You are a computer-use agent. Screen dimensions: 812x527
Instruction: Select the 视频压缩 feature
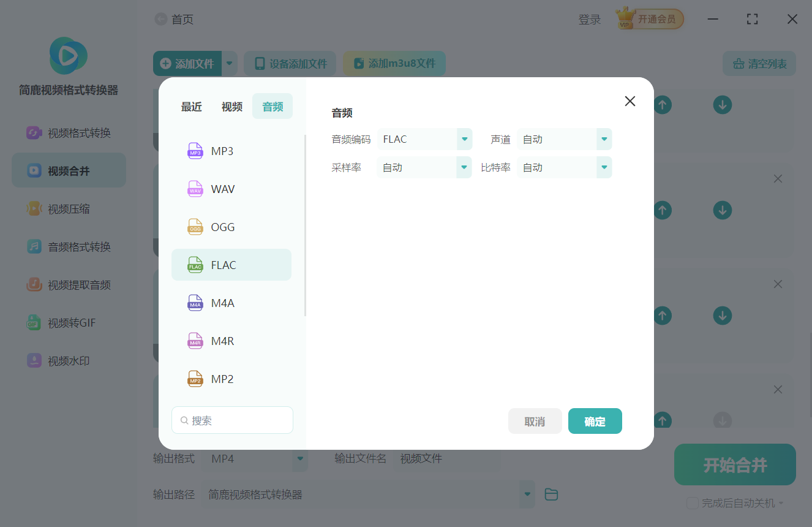[x=69, y=208]
